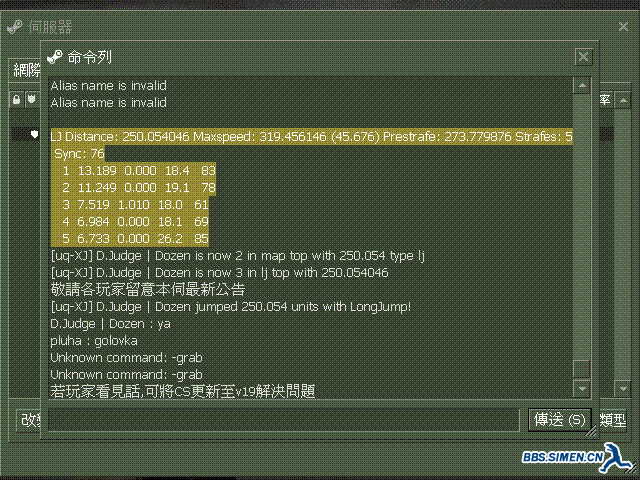Click the server list scrollbar down arrow

[x=623, y=389]
